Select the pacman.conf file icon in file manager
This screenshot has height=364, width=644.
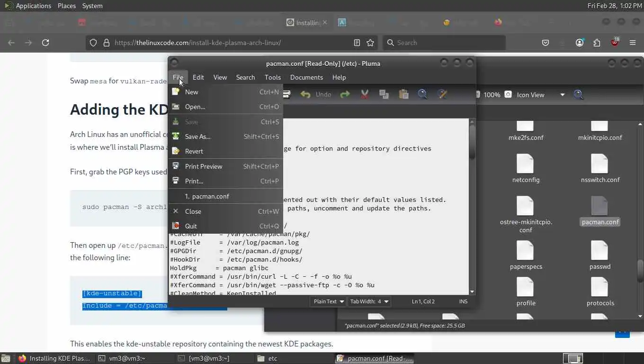point(600,205)
